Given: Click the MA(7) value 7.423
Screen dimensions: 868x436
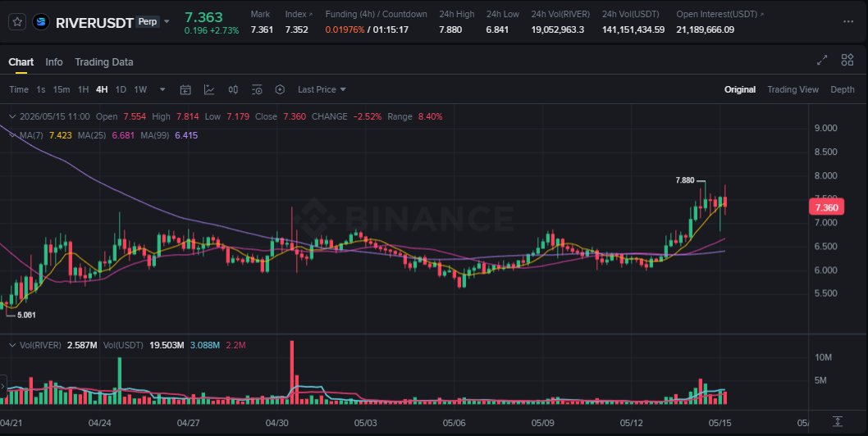Looking at the screenshot, I should (x=61, y=135).
